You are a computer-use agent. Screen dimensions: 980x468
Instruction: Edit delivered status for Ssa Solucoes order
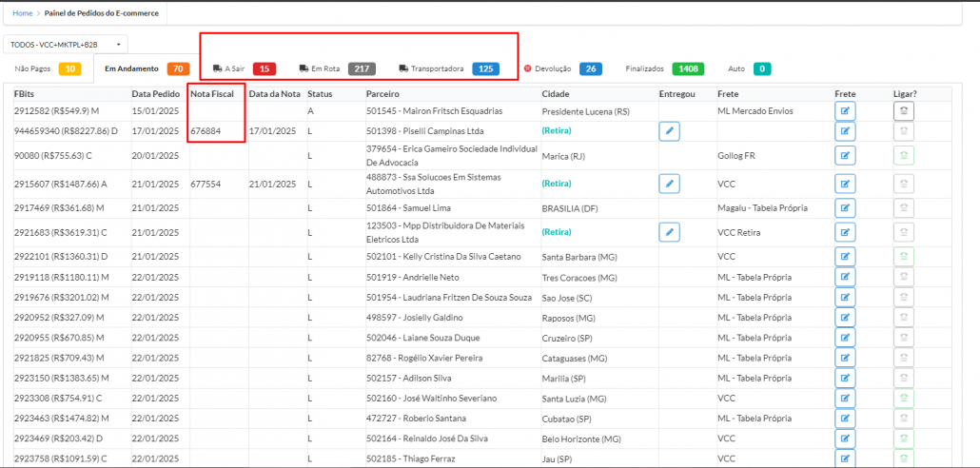pyautogui.click(x=669, y=183)
